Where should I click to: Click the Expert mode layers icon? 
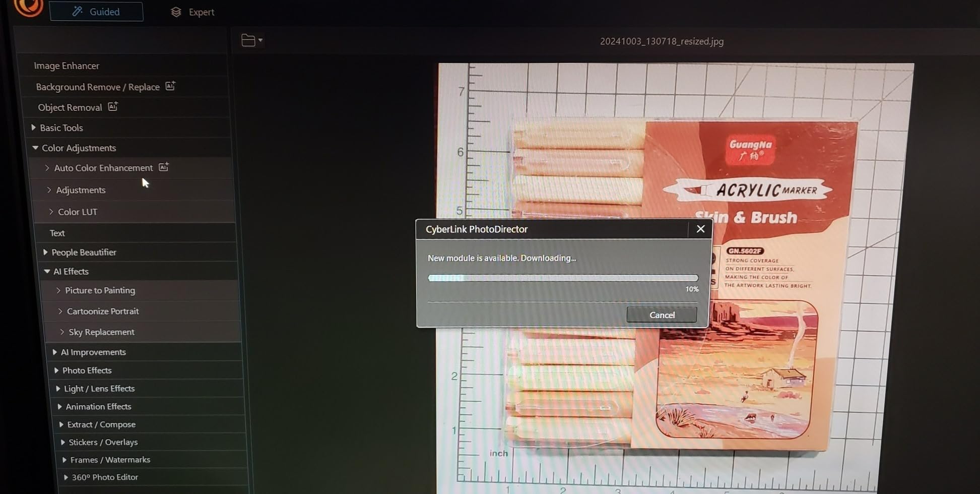point(176,12)
